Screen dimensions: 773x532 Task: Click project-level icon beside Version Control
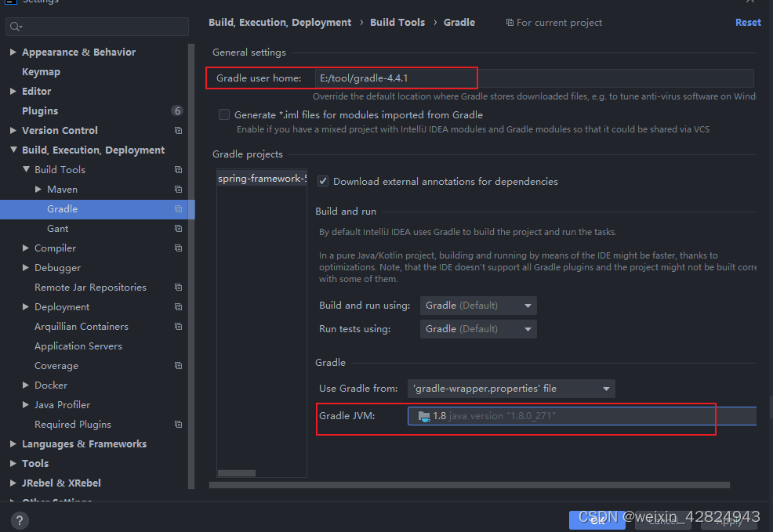179,131
